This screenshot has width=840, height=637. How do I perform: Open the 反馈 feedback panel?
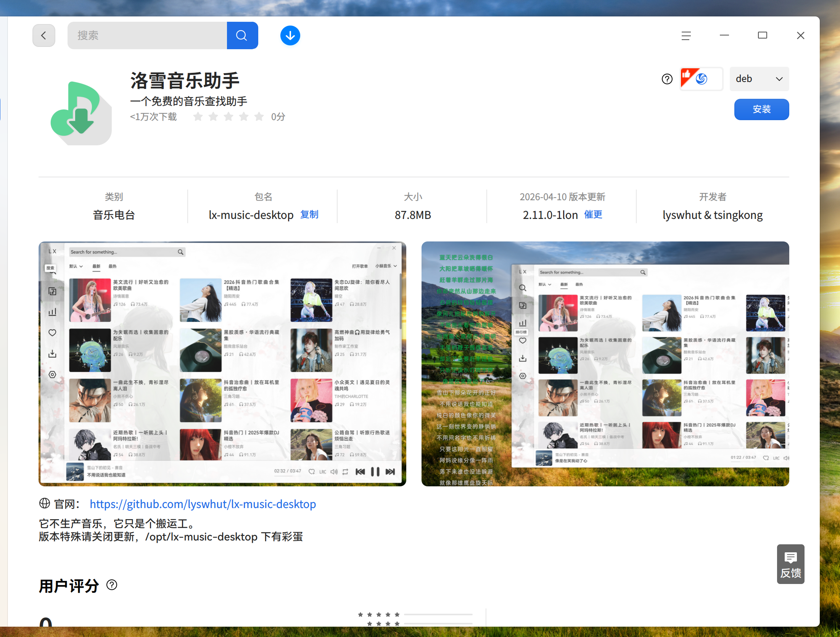(x=790, y=564)
